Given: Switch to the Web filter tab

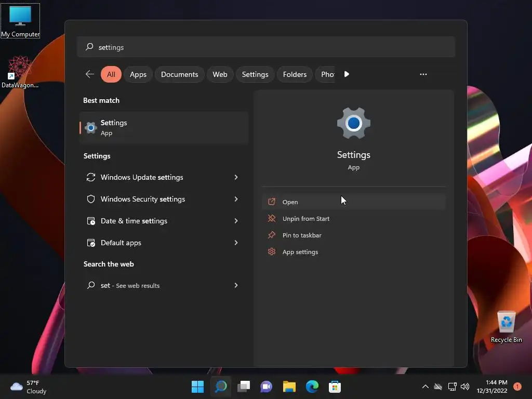Looking at the screenshot, I should [220, 74].
